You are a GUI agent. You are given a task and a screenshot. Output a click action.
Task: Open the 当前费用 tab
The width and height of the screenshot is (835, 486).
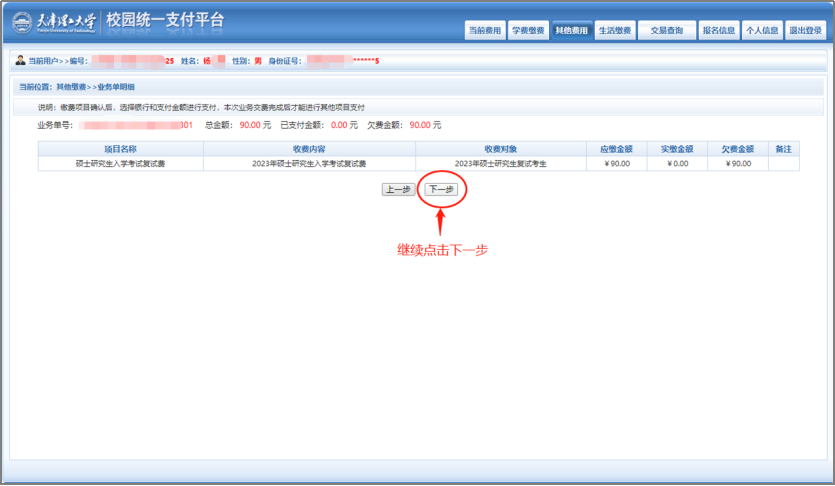(x=485, y=31)
